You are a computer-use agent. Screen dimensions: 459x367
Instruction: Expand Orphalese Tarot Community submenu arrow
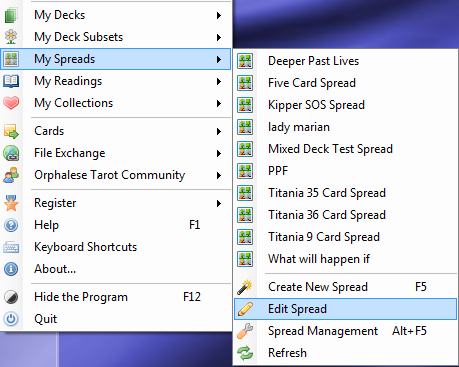coord(219,175)
